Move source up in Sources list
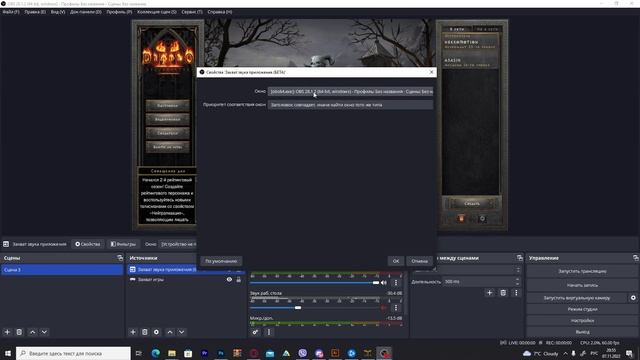The width and height of the screenshot is (640, 360). 170,332
